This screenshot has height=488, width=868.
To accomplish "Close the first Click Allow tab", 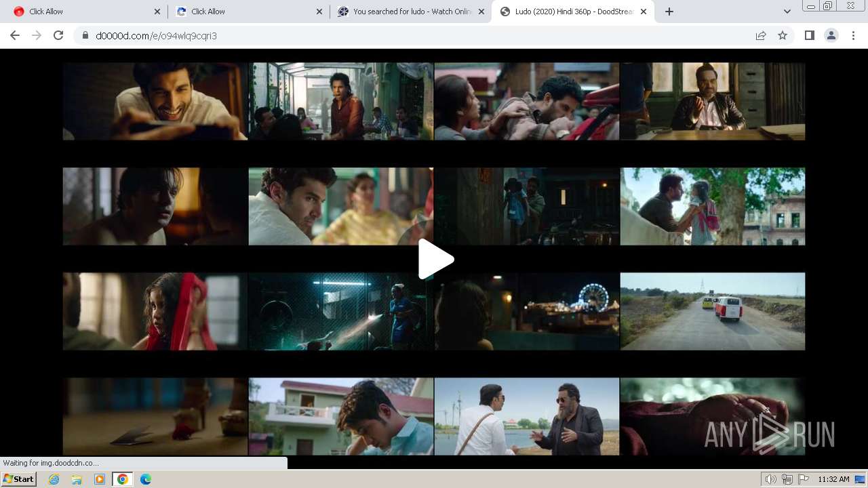I will point(157,12).
